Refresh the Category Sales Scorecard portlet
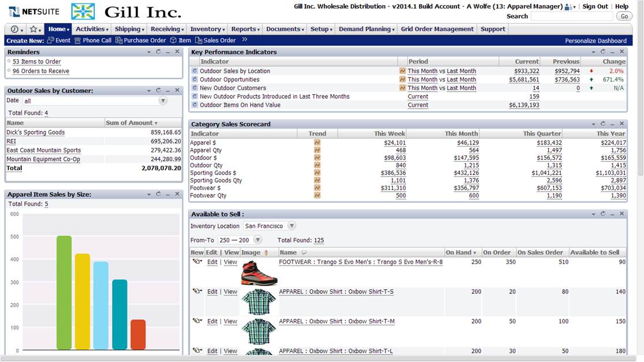This screenshot has width=644, height=362. click(x=603, y=124)
